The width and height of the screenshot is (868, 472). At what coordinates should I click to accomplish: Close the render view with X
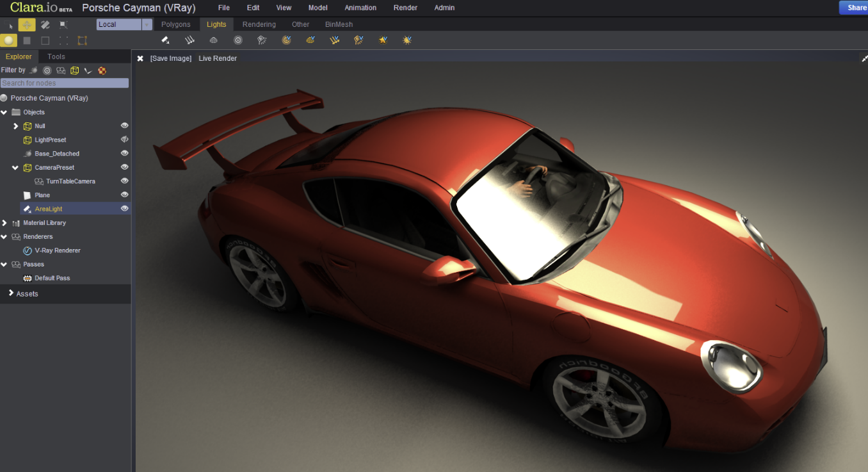pyautogui.click(x=140, y=58)
